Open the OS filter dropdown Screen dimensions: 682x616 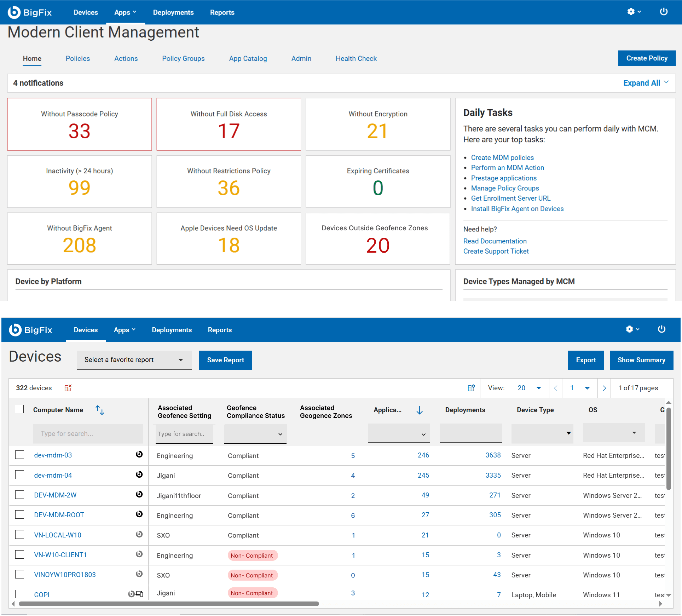coord(614,433)
